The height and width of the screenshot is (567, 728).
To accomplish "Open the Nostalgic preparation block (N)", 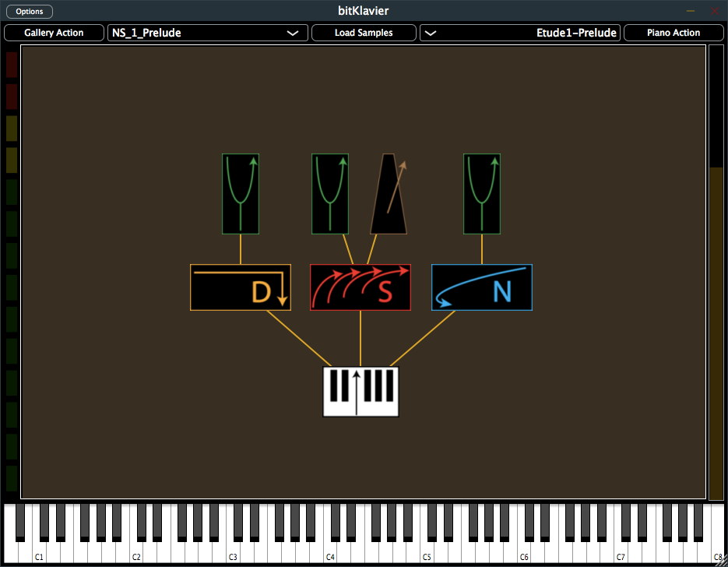I will 482,287.
